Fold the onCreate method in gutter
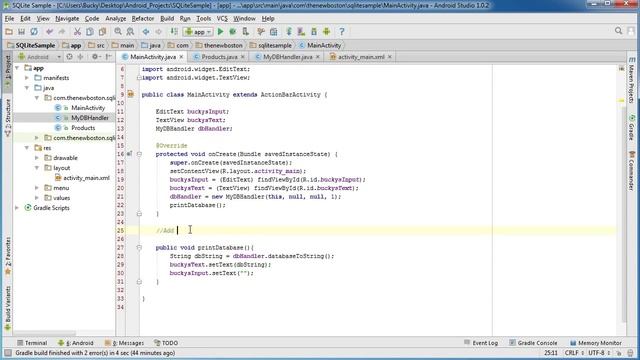 pyautogui.click(x=139, y=154)
